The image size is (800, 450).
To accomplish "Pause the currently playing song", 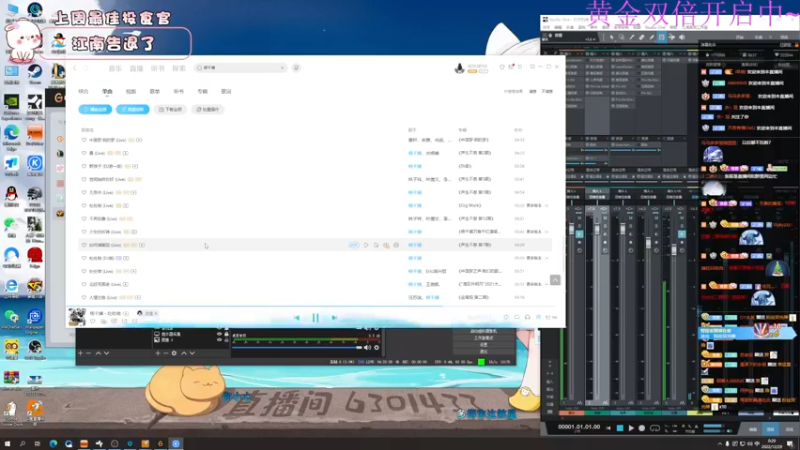I will click(315, 318).
